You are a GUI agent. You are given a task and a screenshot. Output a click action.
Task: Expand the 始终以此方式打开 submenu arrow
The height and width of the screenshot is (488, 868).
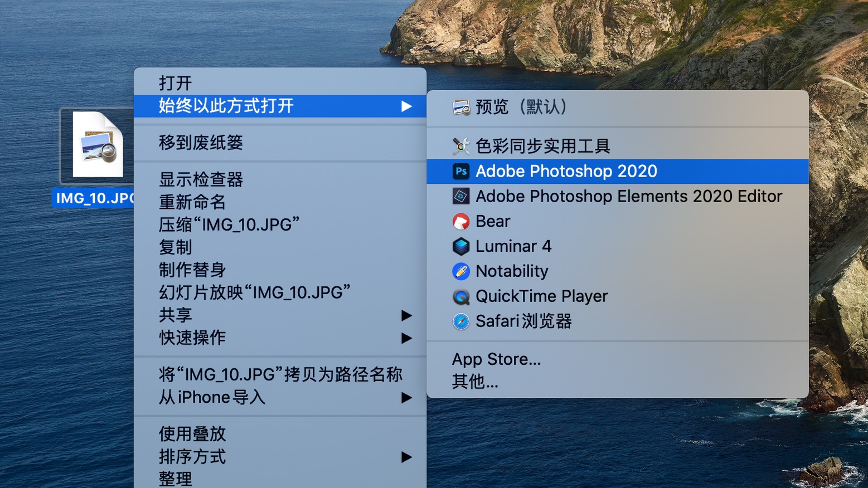(406, 106)
